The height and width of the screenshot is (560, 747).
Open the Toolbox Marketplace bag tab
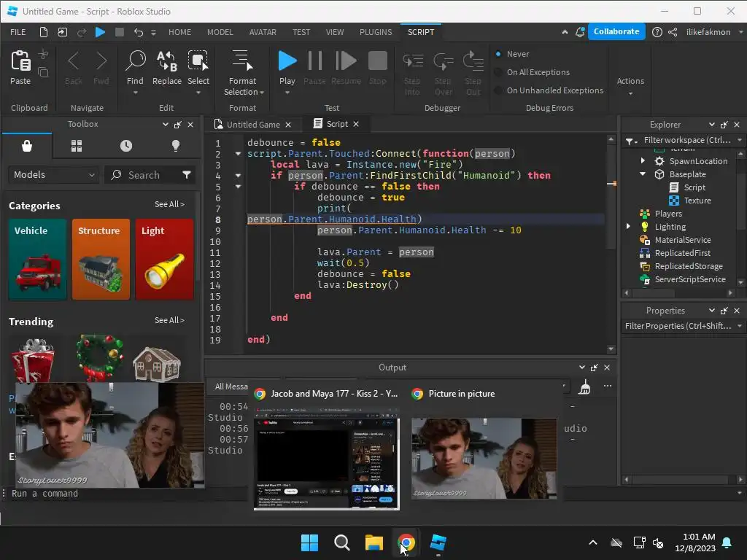(27, 146)
